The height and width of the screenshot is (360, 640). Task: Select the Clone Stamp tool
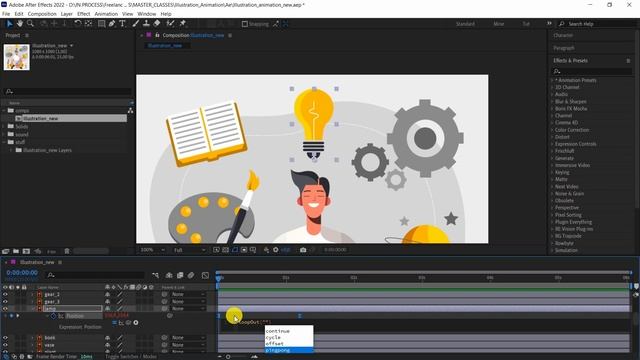[146, 24]
